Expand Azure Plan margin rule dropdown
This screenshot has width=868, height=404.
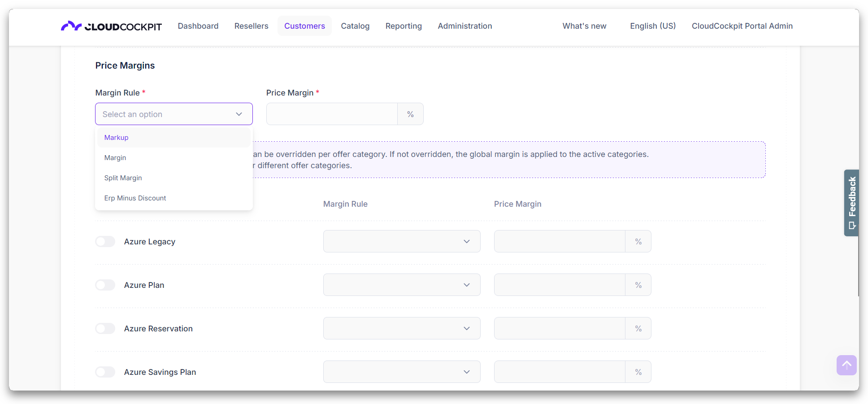click(401, 285)
